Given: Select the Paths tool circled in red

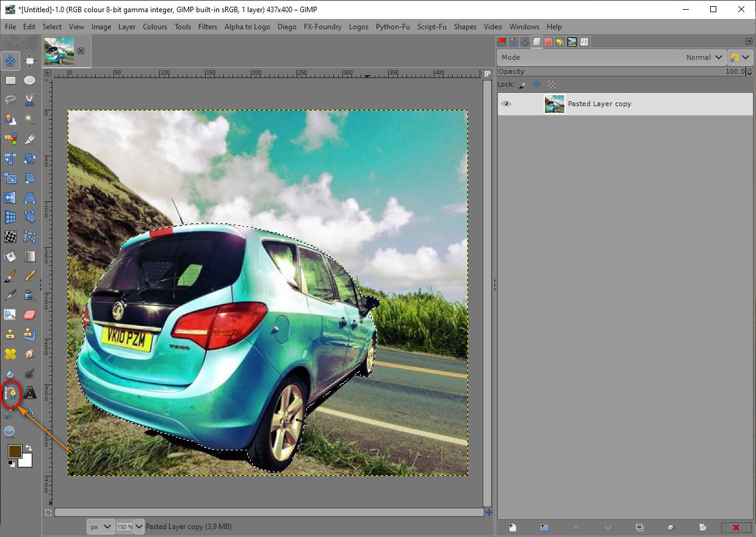Looking at the screenshot, I should [x=10, y=394].
